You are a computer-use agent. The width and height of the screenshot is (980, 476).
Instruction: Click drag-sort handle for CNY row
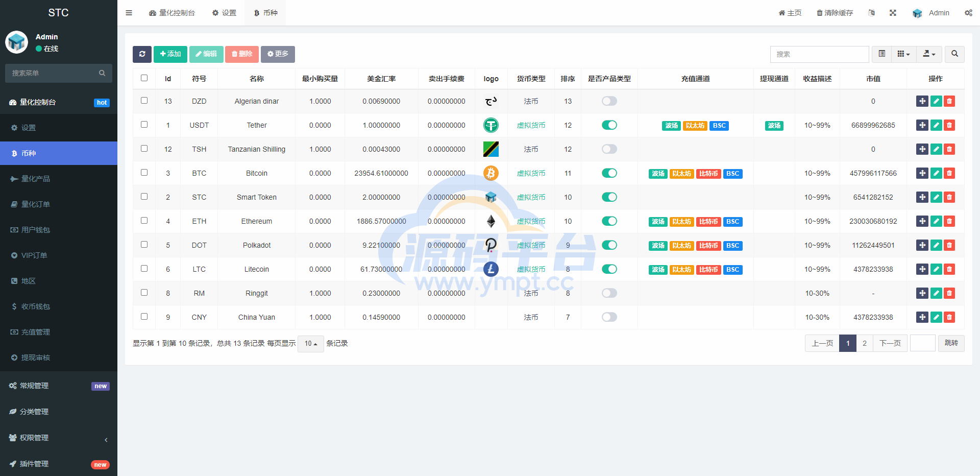(x=922, y=317)
